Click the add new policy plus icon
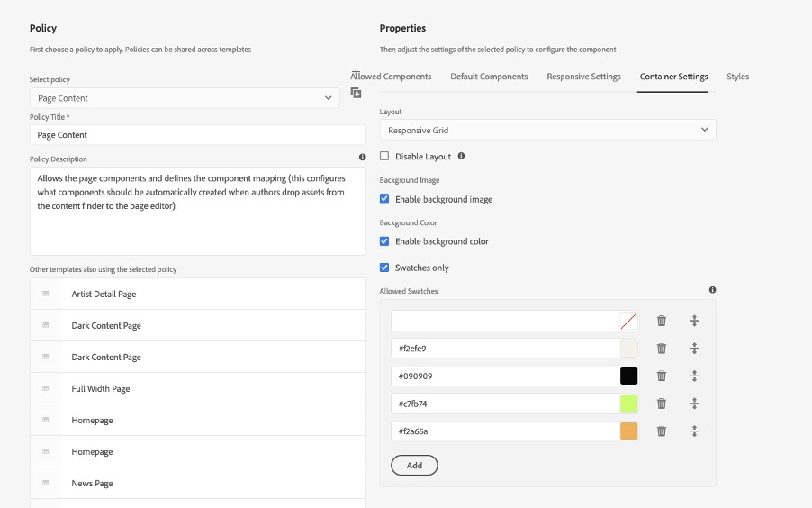 356,72
